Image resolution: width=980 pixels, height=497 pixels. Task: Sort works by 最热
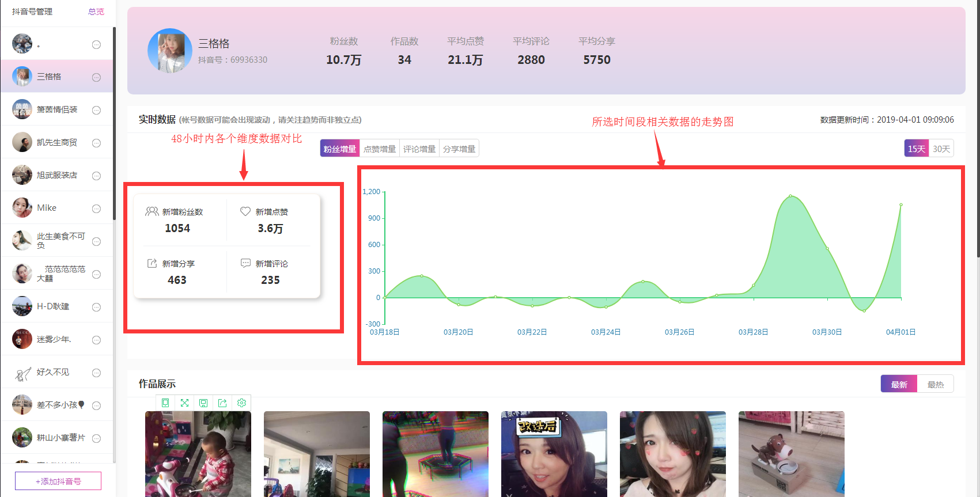click(x=936, y=384)
